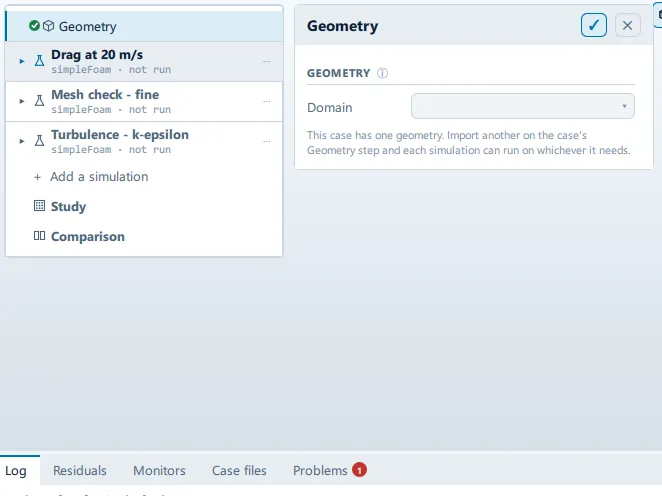Click the green check status icon beside Geometry
This screenshot has height=496, width=662.
tap(34, 26)
